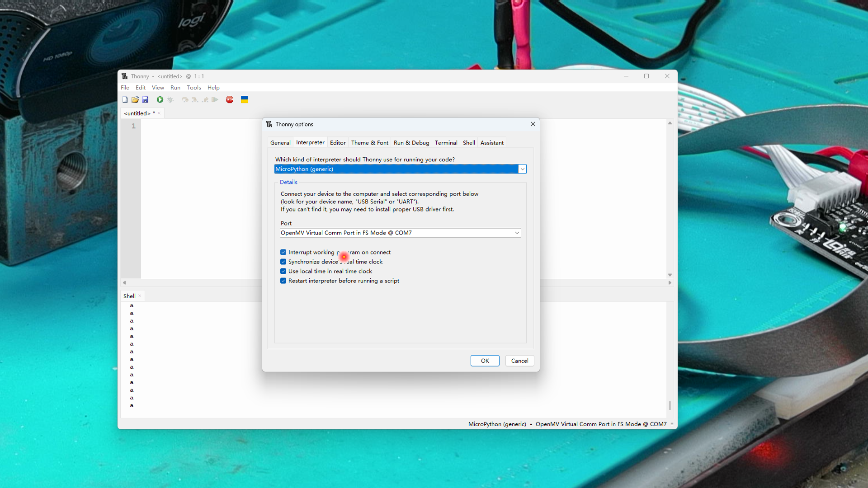The image size is (868, 488).
Task: Uncheck Interrupt working program on connect
Action: [283, 252]
